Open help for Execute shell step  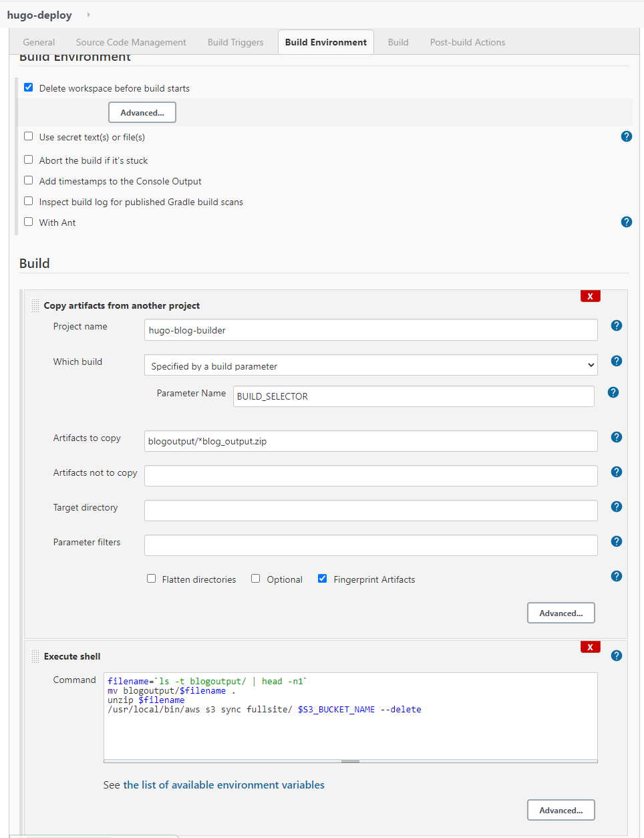click(617, 656)
